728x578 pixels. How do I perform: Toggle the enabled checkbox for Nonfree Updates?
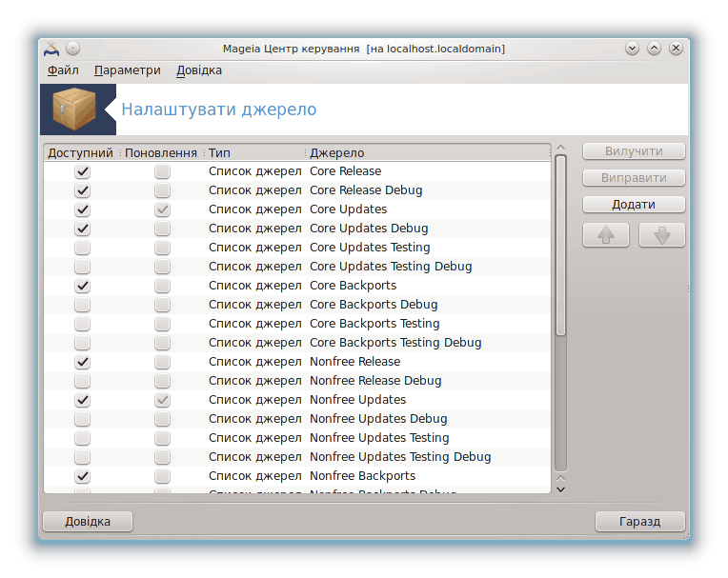pyautogui.click(x=83, y=400)
